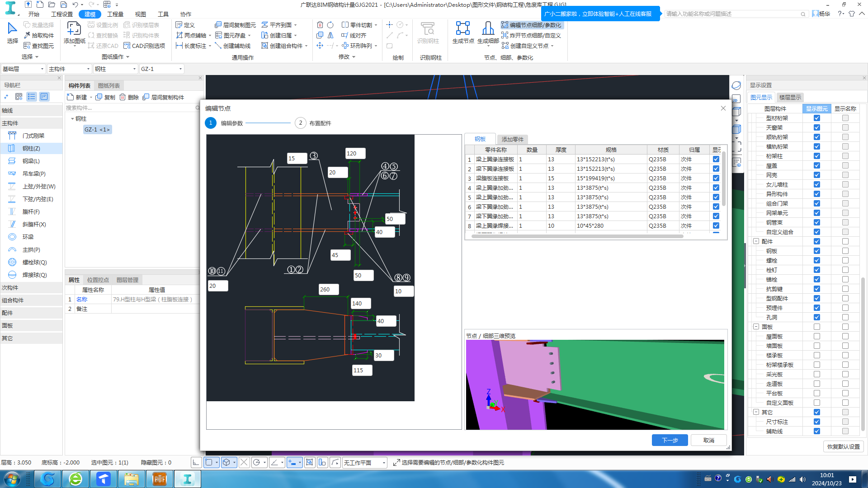Toggle 显示图元 checkbox for 型材桁架
The width and height of the screenshot is (868, 488).
click(817, 118)
